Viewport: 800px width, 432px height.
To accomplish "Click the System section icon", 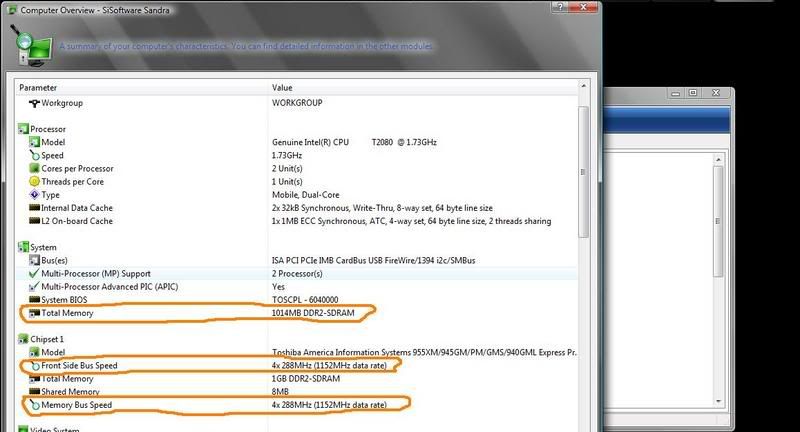I will click(x=23, y=247).
